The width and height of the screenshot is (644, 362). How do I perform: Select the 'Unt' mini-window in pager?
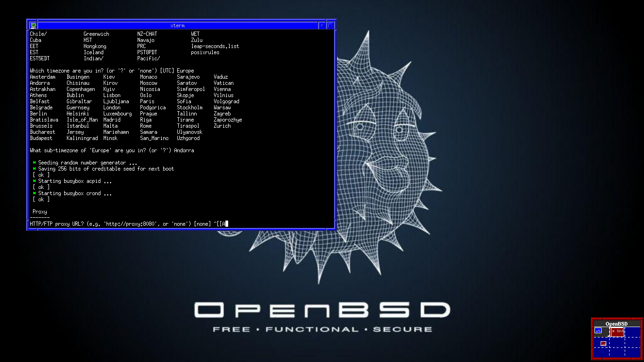coord(617,331)
